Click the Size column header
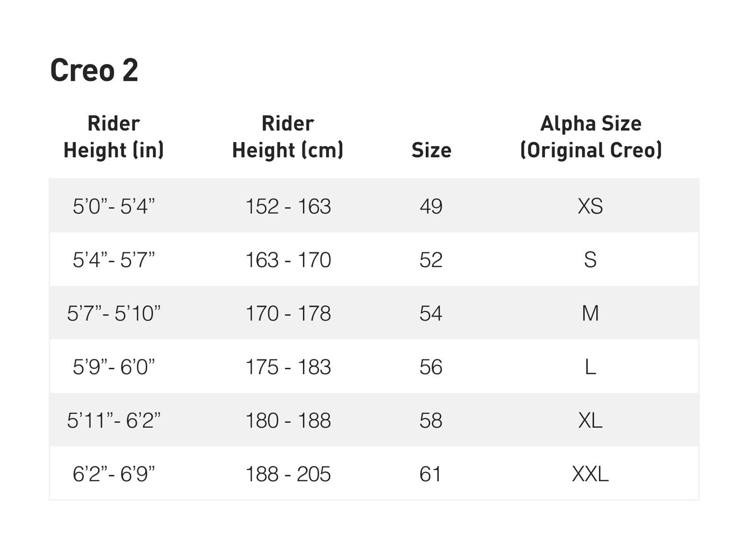747x560 pixels. [x=431, y=150]
